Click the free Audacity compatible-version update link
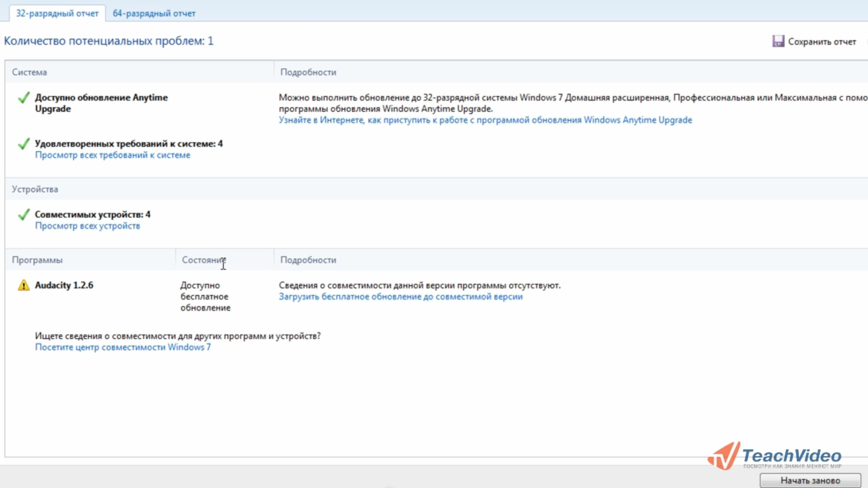This screenshot has width=868, height=488. pyautogui.click(x=401, y=297)
